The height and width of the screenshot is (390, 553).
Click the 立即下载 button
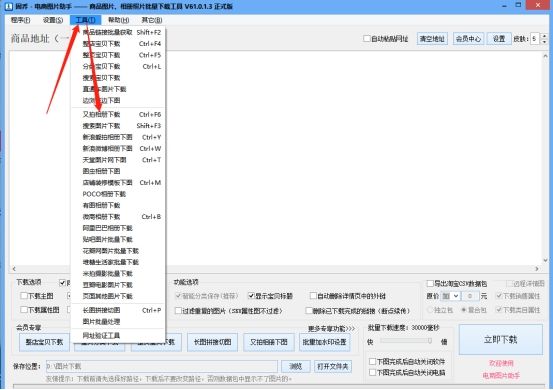[x=500, y=340]
